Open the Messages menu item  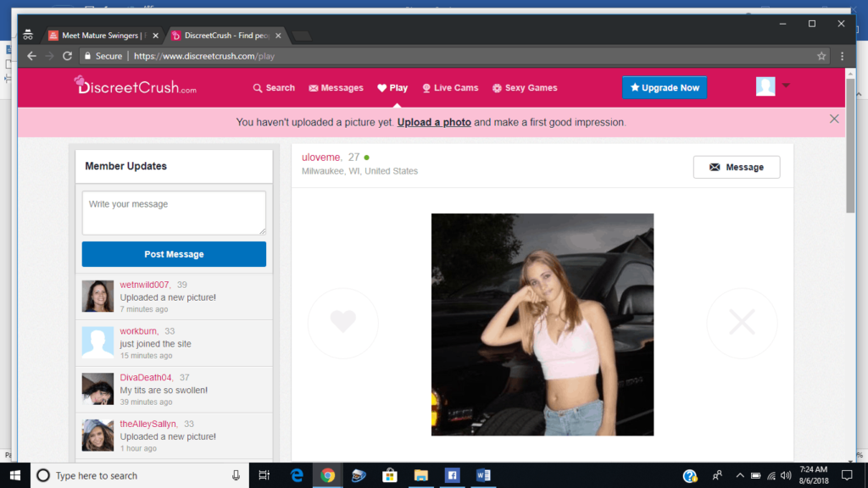336,88
